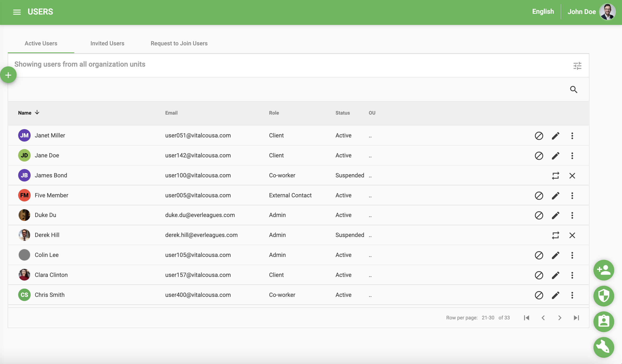Reactivate James Bond with the restore icon
622x364 pixels.
[556, 176]
